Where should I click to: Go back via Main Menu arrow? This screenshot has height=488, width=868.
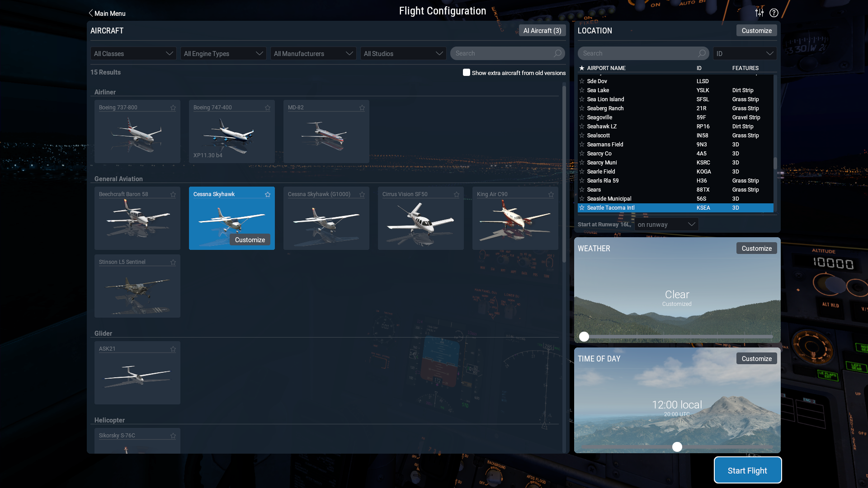[x=107, y=13]
